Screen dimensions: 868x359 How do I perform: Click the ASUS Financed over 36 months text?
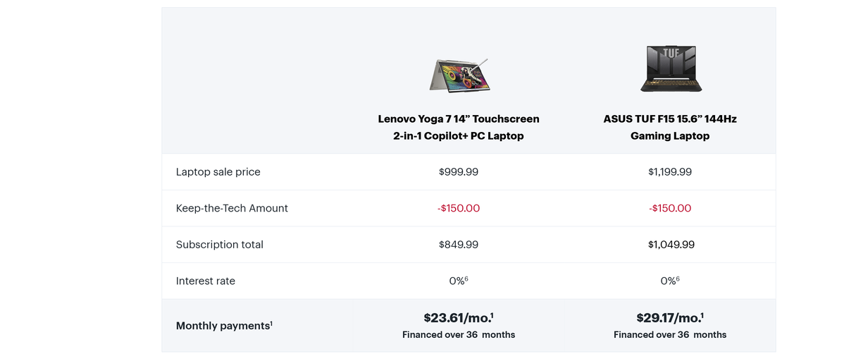(670, 335)
